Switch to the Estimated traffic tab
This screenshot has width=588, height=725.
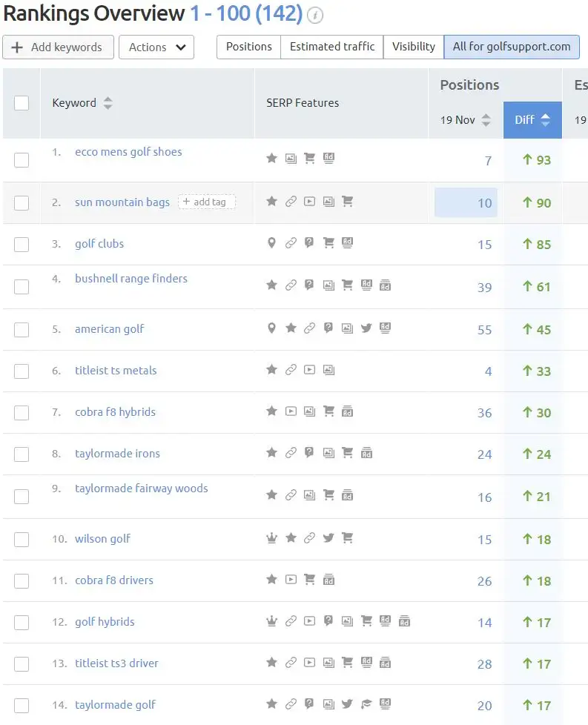332,47
